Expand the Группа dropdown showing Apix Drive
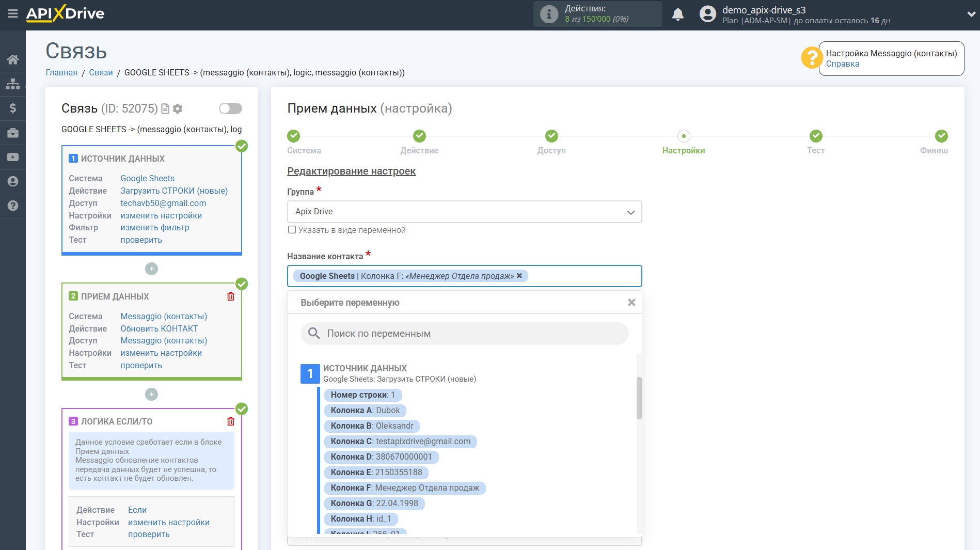 click(x=464, y=212)
